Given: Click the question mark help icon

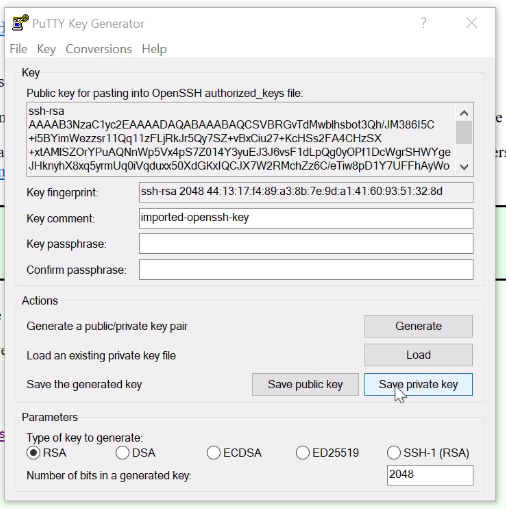Looking at the screenshot, I should 423,23.
